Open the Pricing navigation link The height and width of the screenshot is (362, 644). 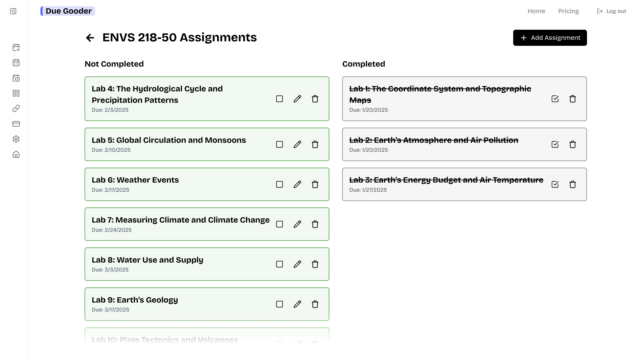[568, 11]
